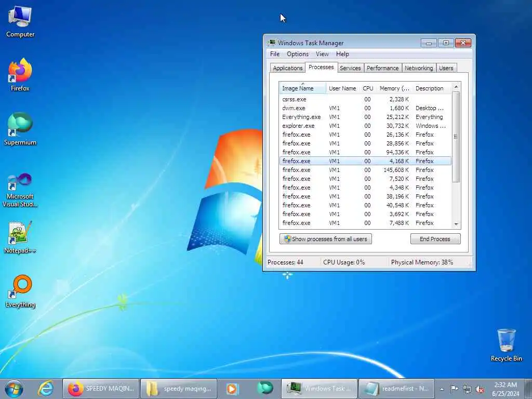Select the Microsoft Visual Studio desktop shortcut
This screenshot has height=399, width=532.
[20, 190]
